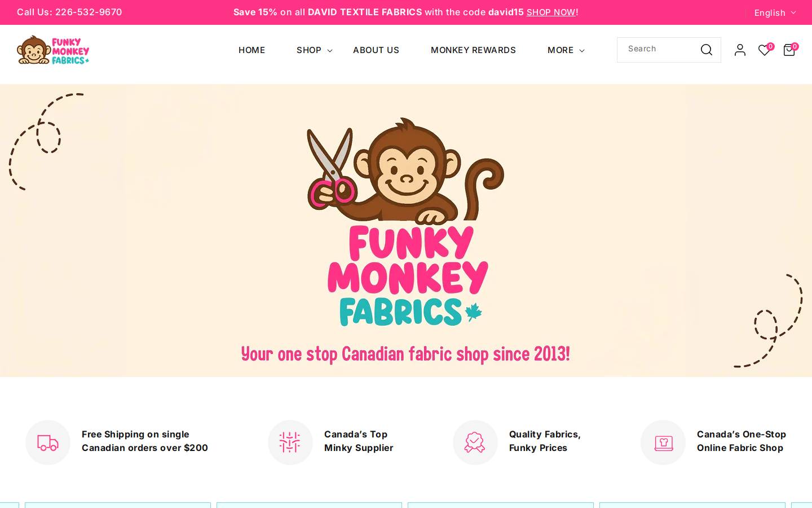Image resolution: width=812 pixels, height=508 pixels.
Task: Go to the HOME menu item
Action: [x=251, y=50]
